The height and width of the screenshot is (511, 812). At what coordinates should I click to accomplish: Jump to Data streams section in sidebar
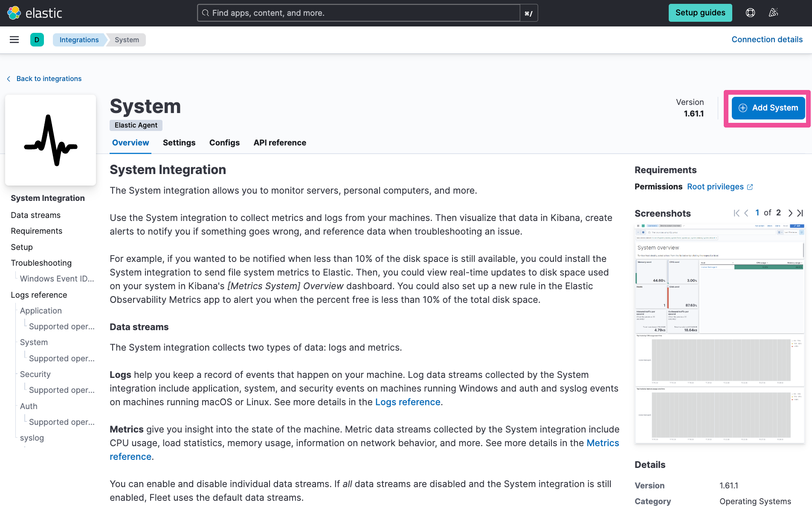(x=36, y=215)
